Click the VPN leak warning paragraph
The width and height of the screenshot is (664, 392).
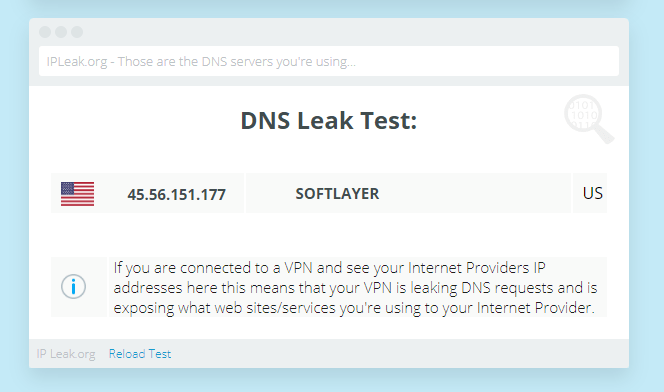tap(356, 287)
